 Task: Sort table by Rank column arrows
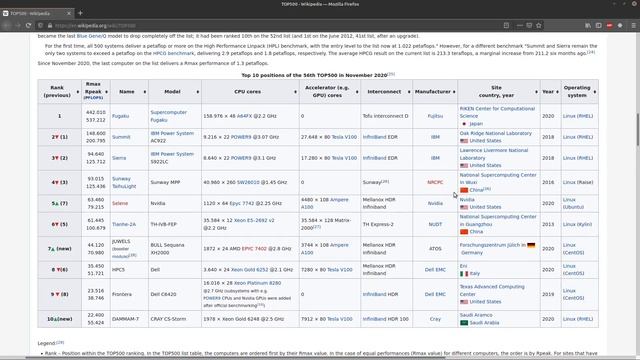[x=78, y=92]
